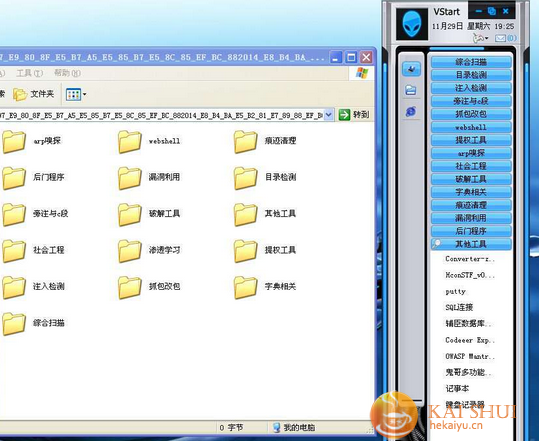The image size is (539, 441).
Task: Click the first VStart sidebar tab icon
Action: 411,69
